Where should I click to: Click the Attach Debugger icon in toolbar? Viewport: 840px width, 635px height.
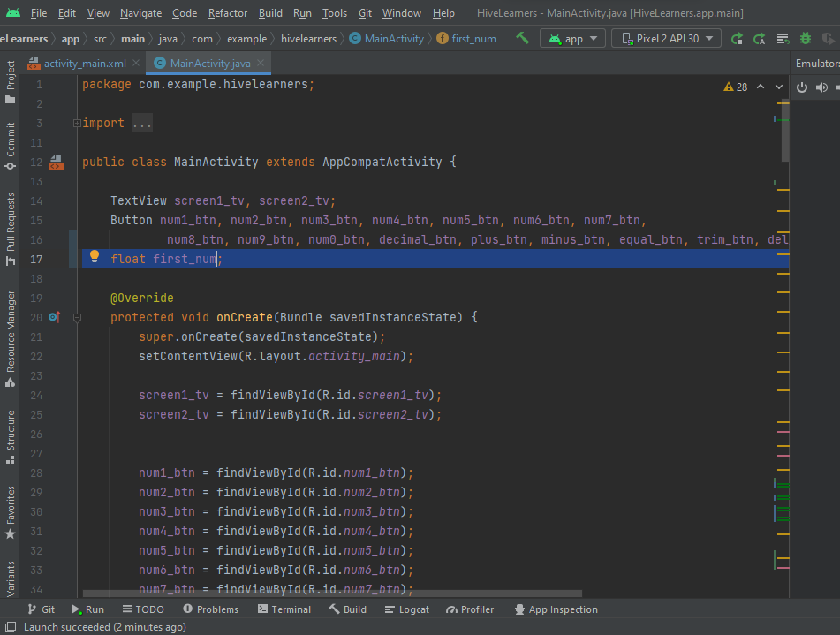pyautogui.click(x=828, y=39)
